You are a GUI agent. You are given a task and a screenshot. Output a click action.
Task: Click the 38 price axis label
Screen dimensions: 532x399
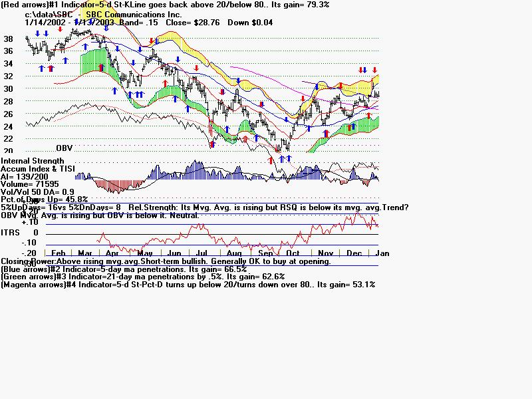[x=8, y=39]
